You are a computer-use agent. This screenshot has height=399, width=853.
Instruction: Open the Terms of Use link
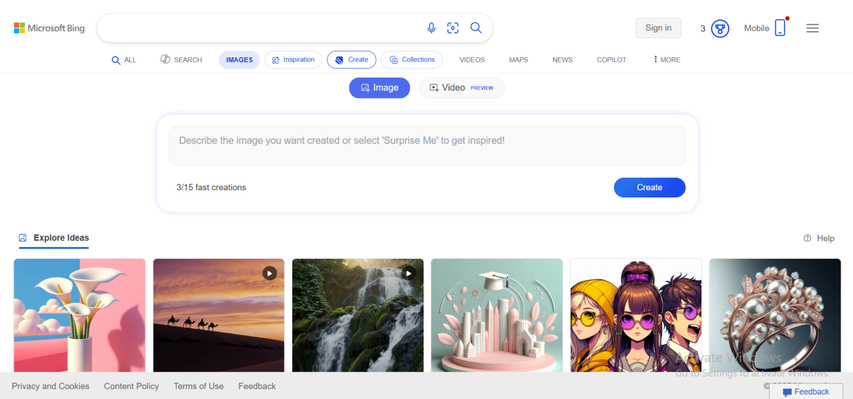[x=199, y=386]
